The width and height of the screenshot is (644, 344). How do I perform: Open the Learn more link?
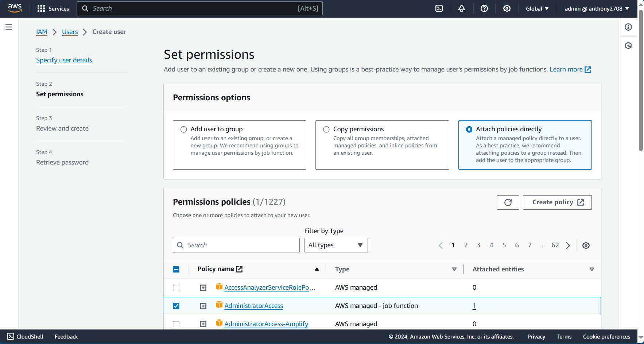[x=570, y=69]
